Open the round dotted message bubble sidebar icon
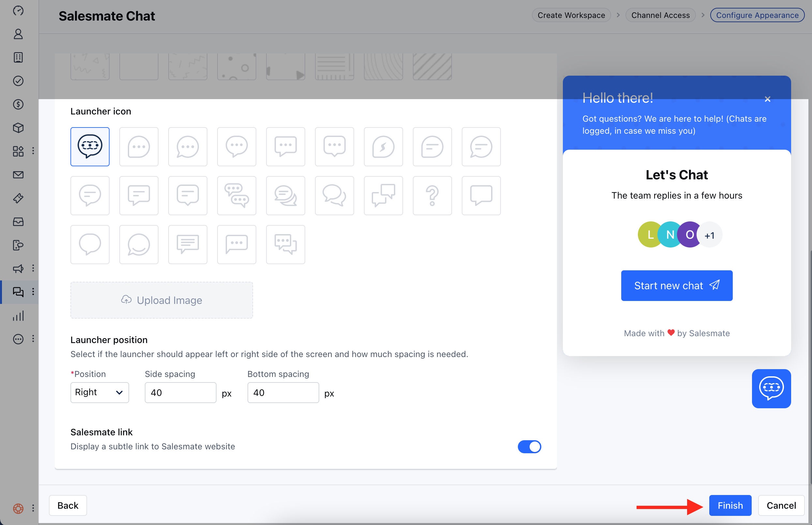 point(18,339)
